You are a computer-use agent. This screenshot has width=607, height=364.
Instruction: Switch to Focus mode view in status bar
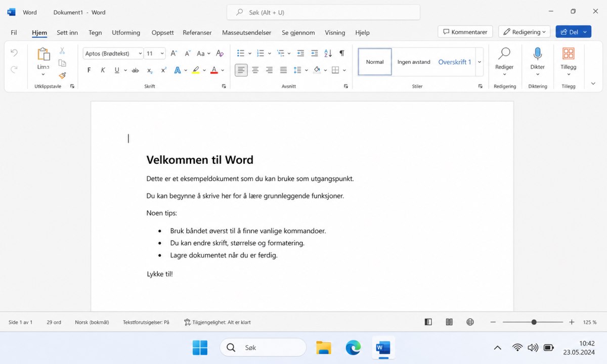tap(428, 322)
